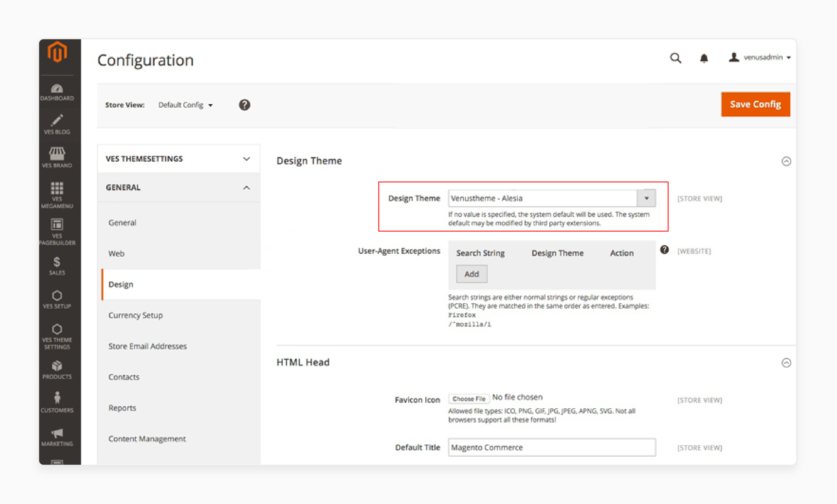Select the Web menu item
837x504 pixels.
116,253
